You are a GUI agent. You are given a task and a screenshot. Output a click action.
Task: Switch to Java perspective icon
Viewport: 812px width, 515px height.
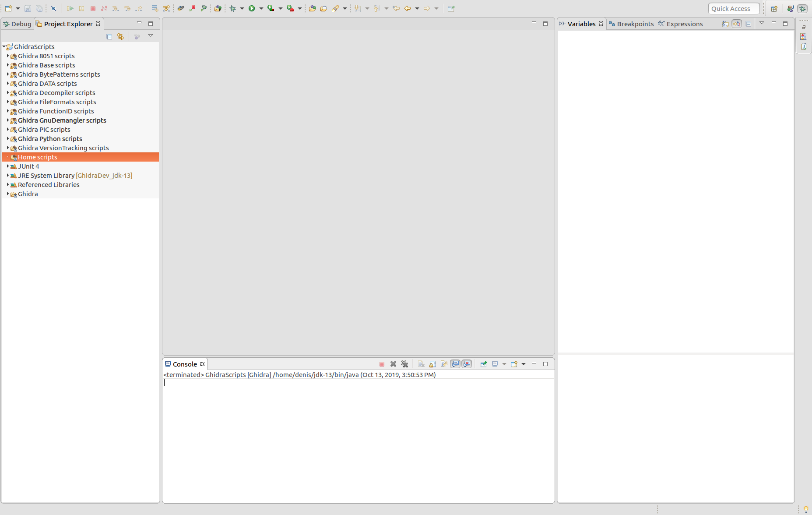[790, 9]
